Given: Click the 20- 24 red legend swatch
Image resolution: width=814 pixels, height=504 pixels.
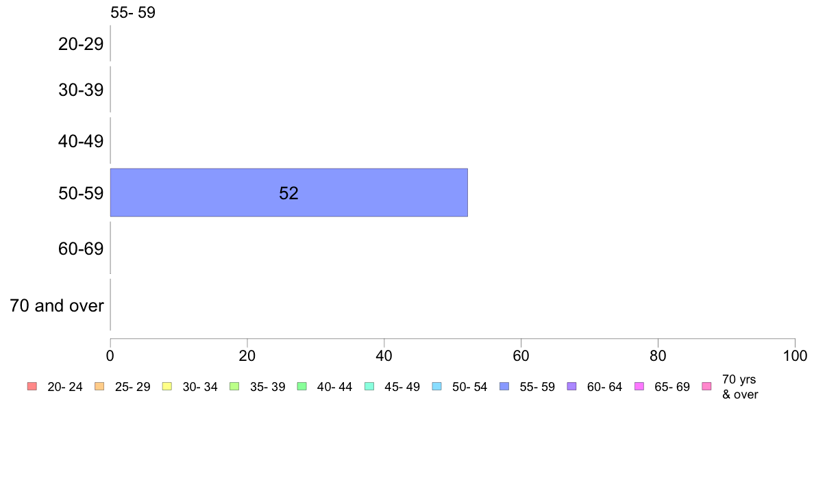Looking at the screenshot, I should (x=32, y=386).
